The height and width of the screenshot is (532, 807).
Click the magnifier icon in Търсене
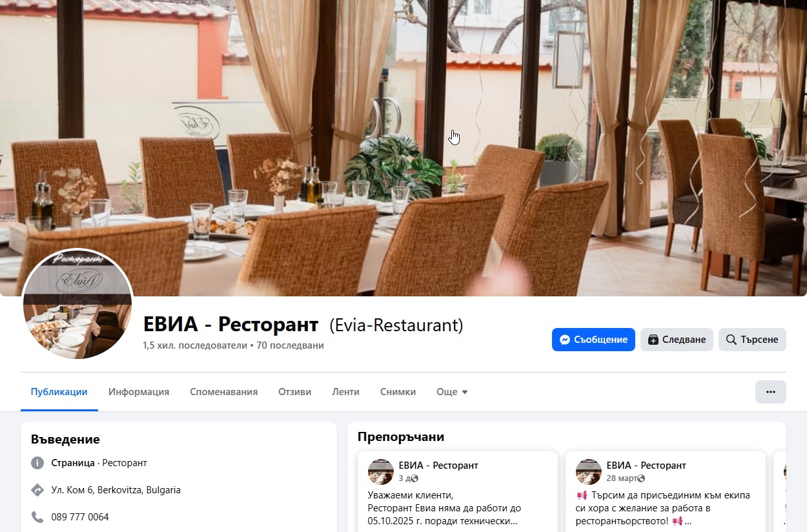point(731,340)
